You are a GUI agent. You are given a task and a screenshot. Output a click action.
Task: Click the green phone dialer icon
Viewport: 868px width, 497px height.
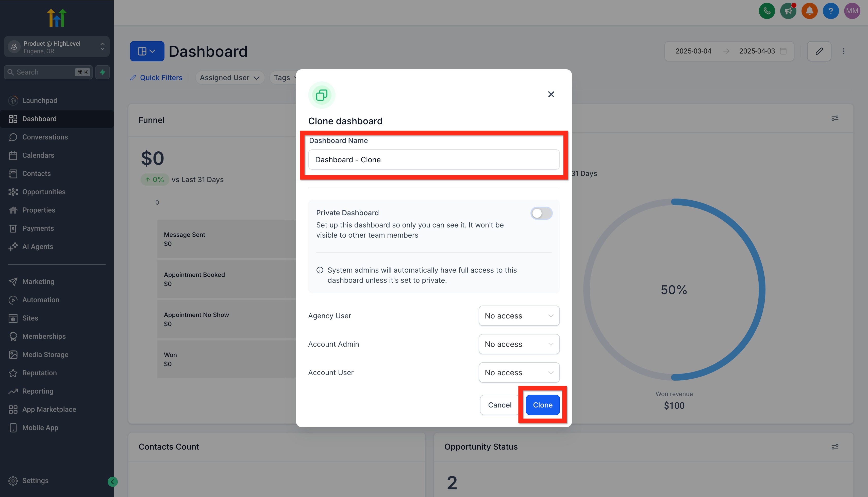click(x=767, y=11)
